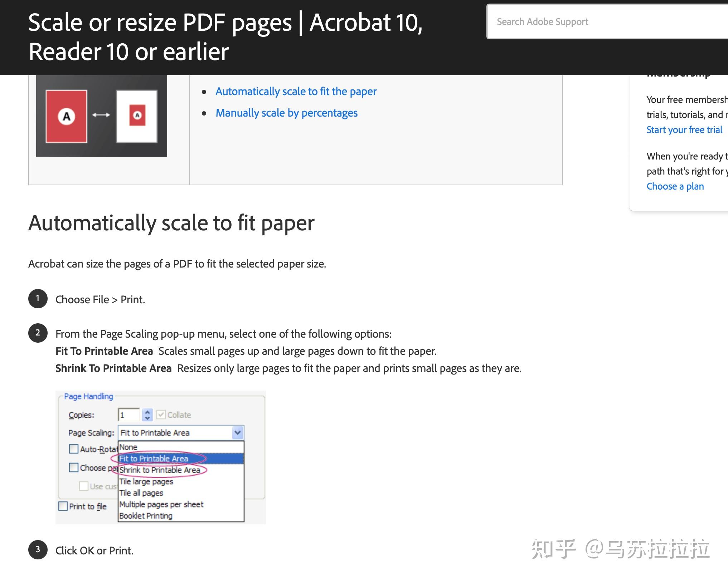Select "Shrink to Printable Area" option
Screen dimensions: 728x578
(160, 470)
